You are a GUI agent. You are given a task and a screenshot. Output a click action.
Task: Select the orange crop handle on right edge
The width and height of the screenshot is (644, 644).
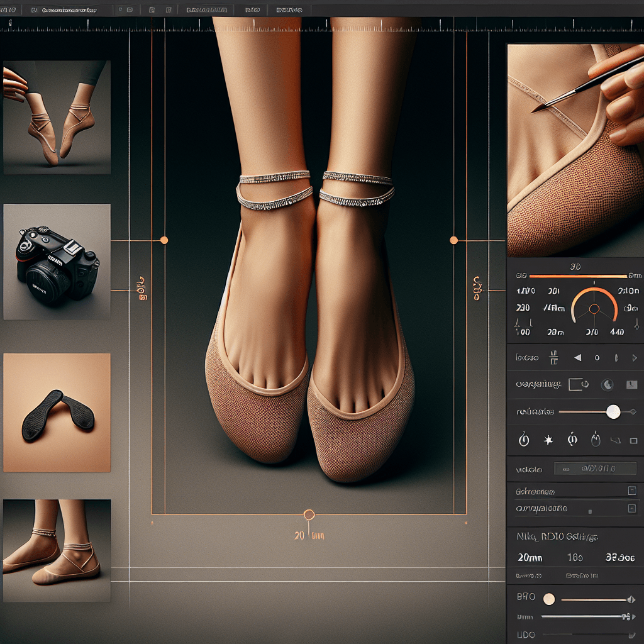click(454, 240)
